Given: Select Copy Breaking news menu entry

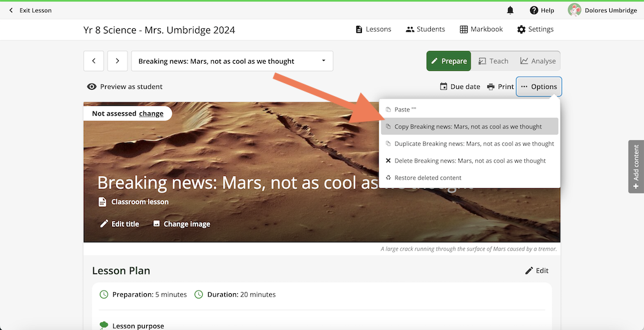Looking at the screenshot, I should [x=469, y=126].
